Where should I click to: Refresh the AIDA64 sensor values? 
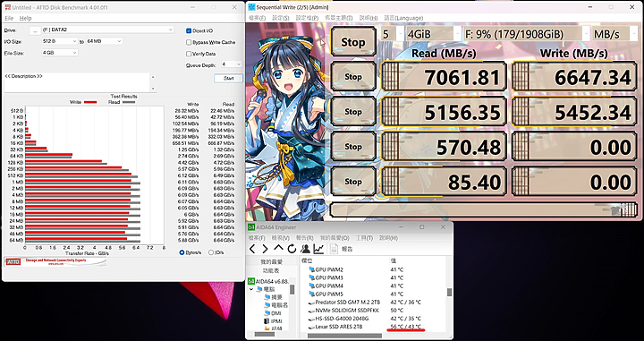[x=292, y=249]
